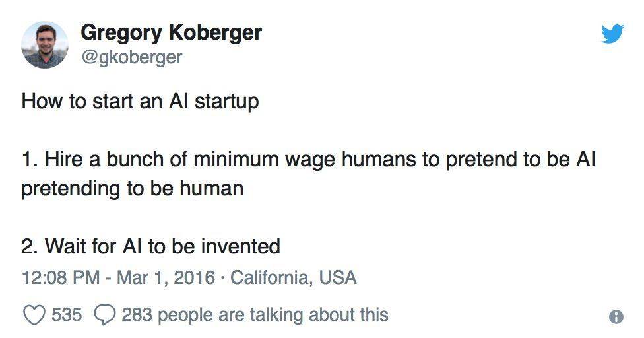Screen dimensions: 644x338
Task: Click the 12:08 PM timestamp
Action: [x=61, y=277]
